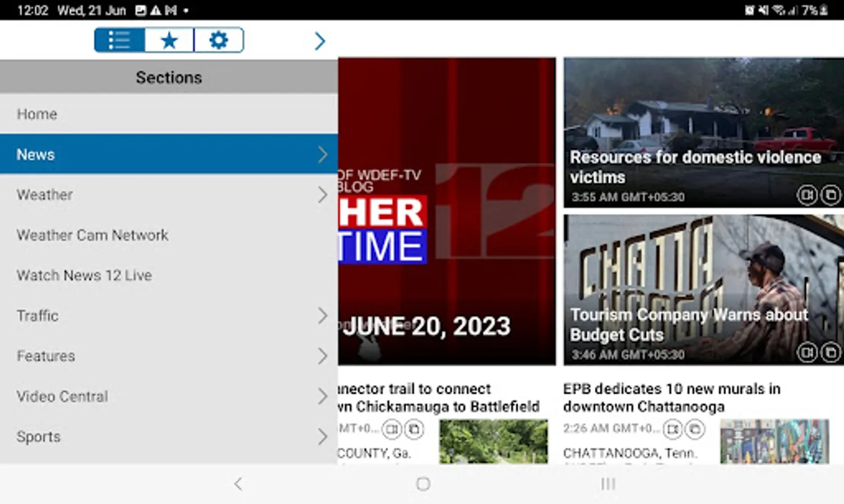This screenshot has width=844, height=504.
Task: Open Resources for domestic violence victims story
Action: coord(703,133)
